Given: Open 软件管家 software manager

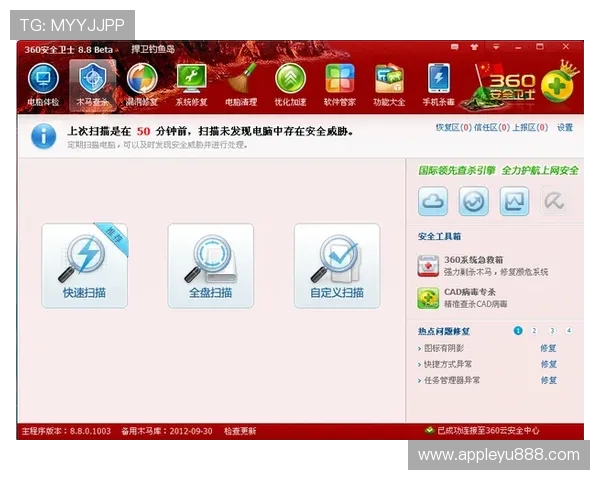Looking at the screenshot, I should [x=340, y=85].
